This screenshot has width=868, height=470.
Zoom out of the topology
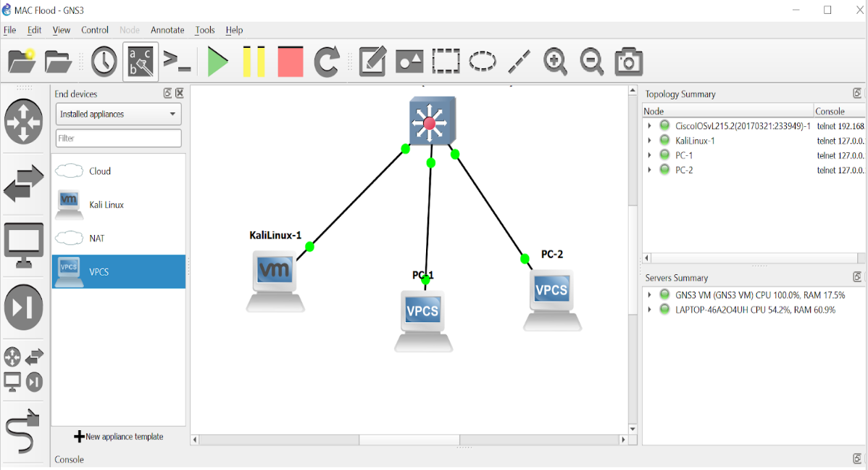coord(591,62)
